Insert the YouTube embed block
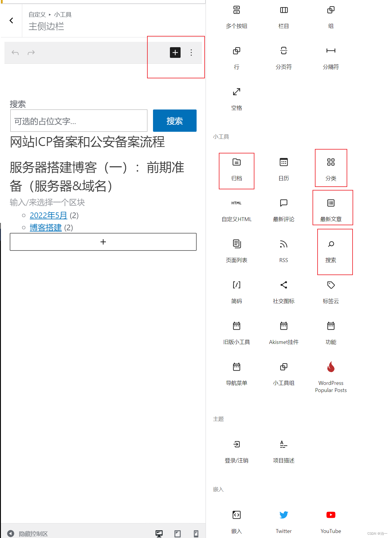 click(331, 522)
